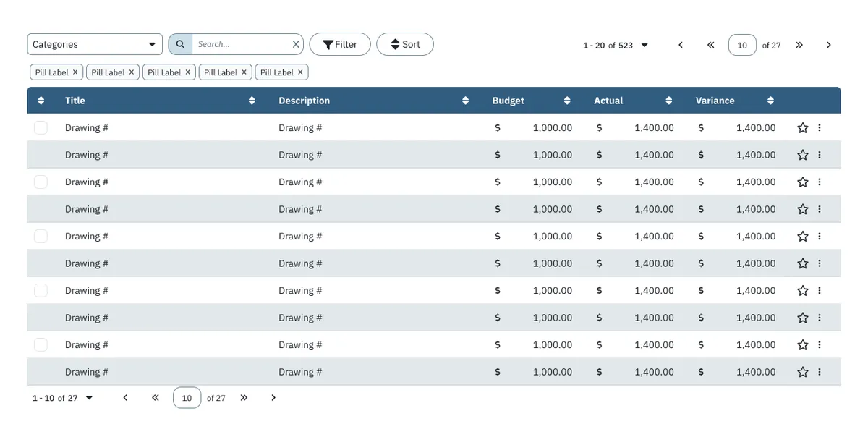Select the checkbox on the first row
The image size is (868, 437).
41,127
